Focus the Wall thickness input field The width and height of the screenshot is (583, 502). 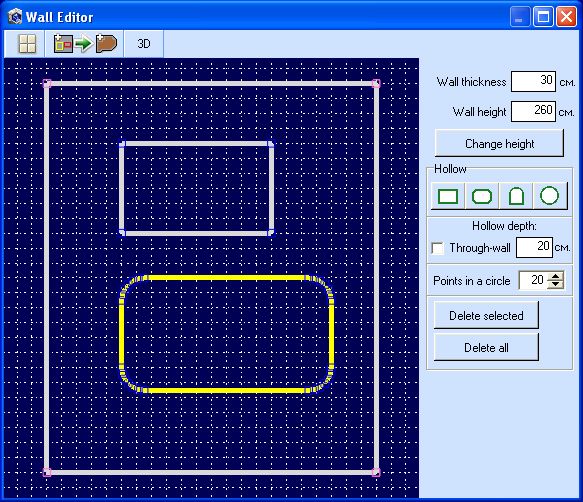pyautogui.click(x=533, y=81)
